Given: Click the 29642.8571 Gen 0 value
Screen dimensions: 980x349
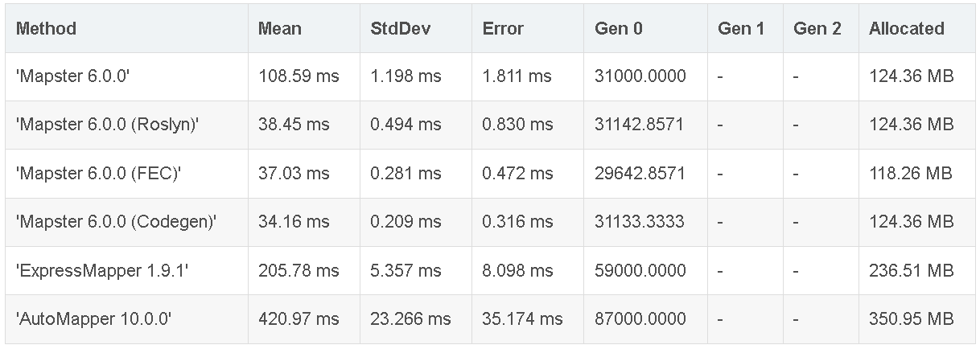Looking at the screenshot, I should (640, 173).
